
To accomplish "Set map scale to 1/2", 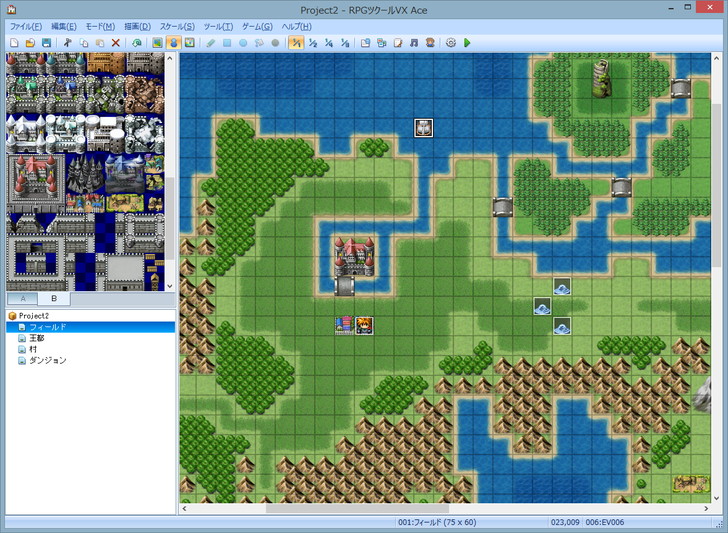I will tap(313, 43).
